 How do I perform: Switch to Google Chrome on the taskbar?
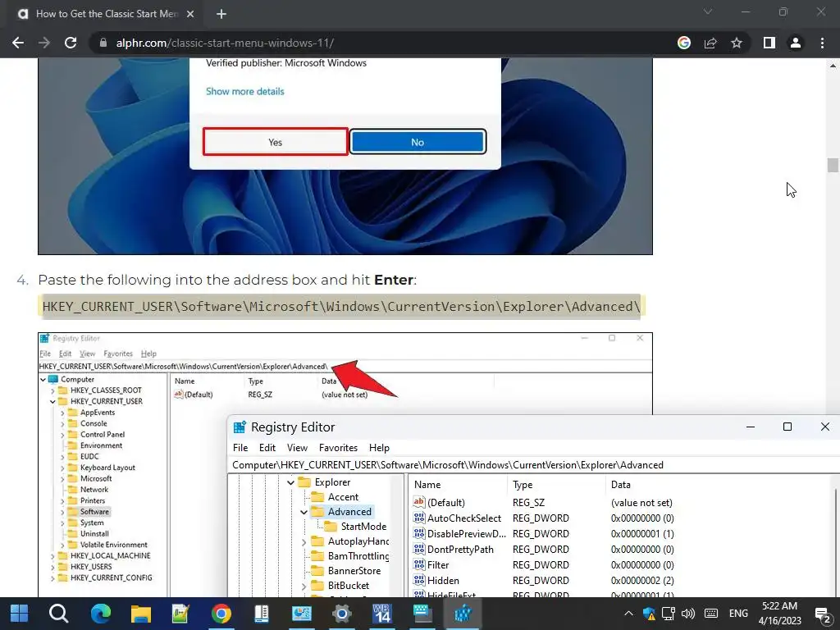click(221, 614)
